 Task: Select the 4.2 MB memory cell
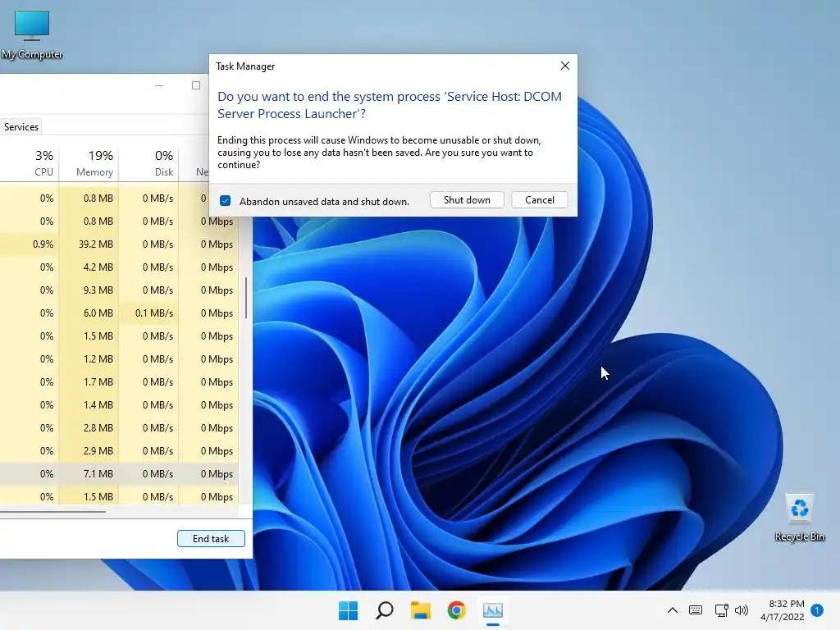coord(89,267)
